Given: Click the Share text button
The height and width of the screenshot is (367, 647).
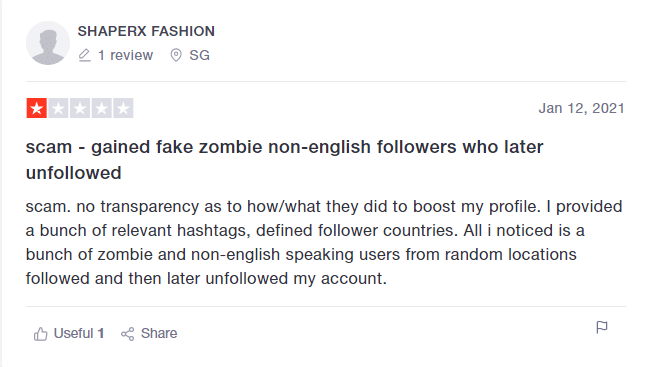Looking at the screenshot, I should coord(159,334).
